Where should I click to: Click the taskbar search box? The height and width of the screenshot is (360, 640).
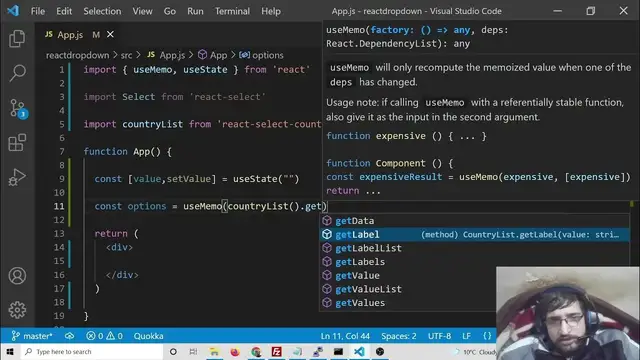coord(92,351)
